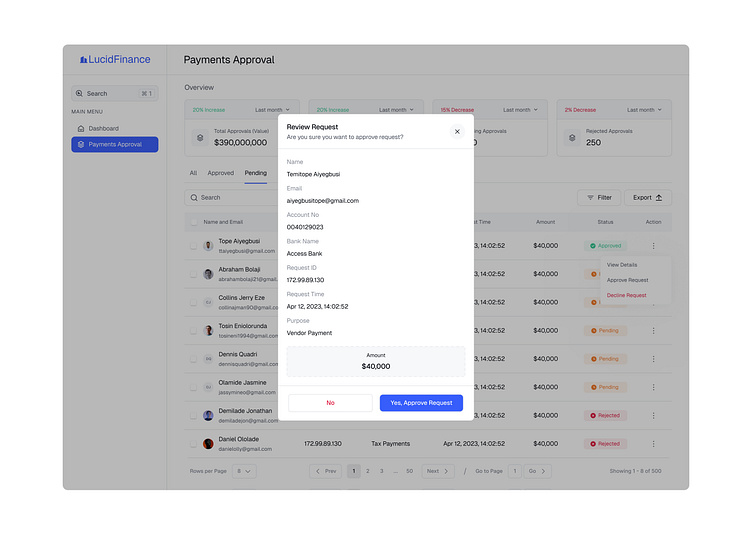The height and width of the screenshot is (535, 752).
Task: Open three-dot action menu for Daniel Ololade row
Action: [x=653, y=443]
